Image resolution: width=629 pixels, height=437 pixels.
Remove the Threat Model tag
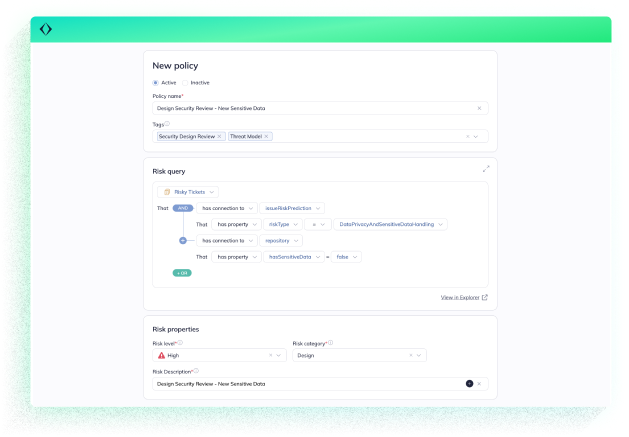click(267, 136)
